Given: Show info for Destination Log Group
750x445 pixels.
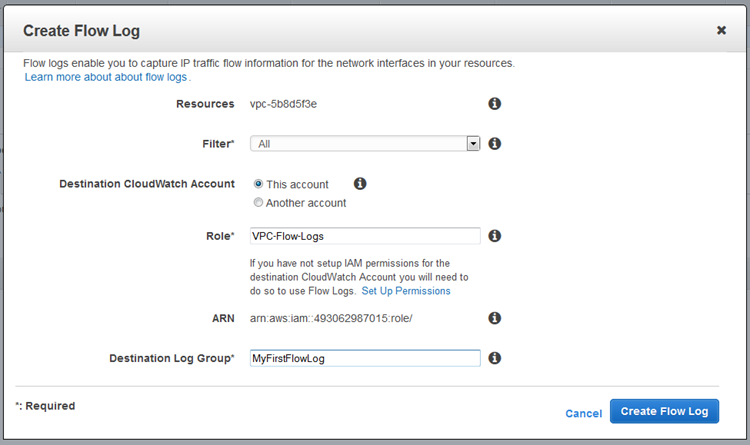Looking at the screenshot, I should (x=494, y=358).
